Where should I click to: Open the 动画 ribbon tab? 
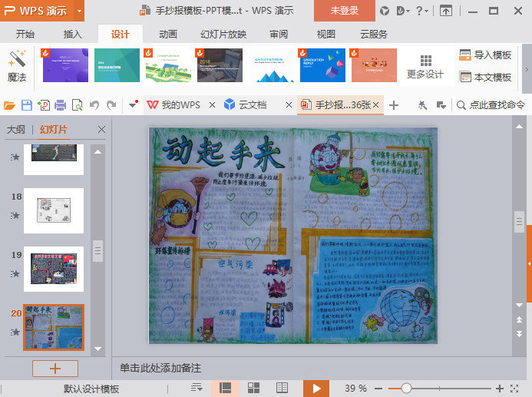[x=167, y=35]
